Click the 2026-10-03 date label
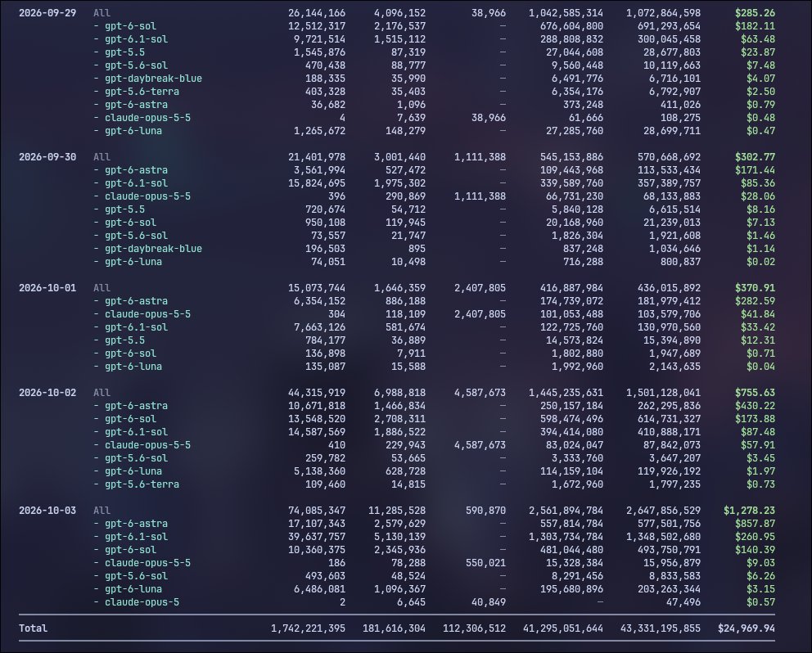The image size is (812, 653). tap(47, 511)
